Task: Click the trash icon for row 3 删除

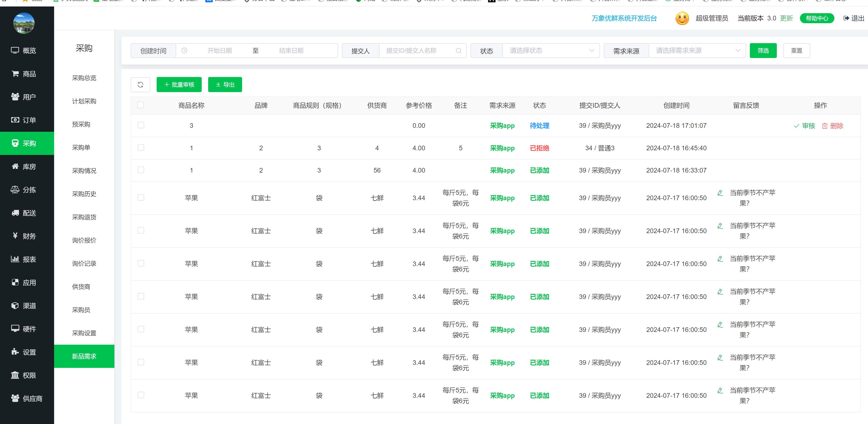Action: (825, 126)
